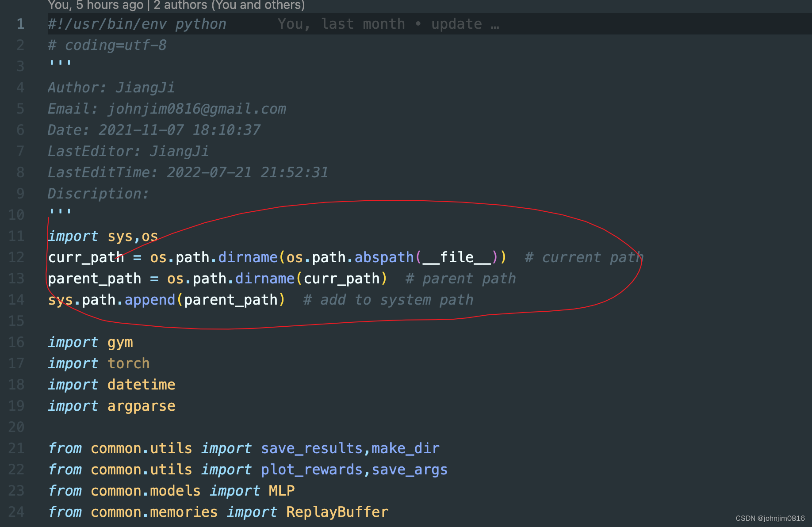Select line number 1

(x=20, y=24)
